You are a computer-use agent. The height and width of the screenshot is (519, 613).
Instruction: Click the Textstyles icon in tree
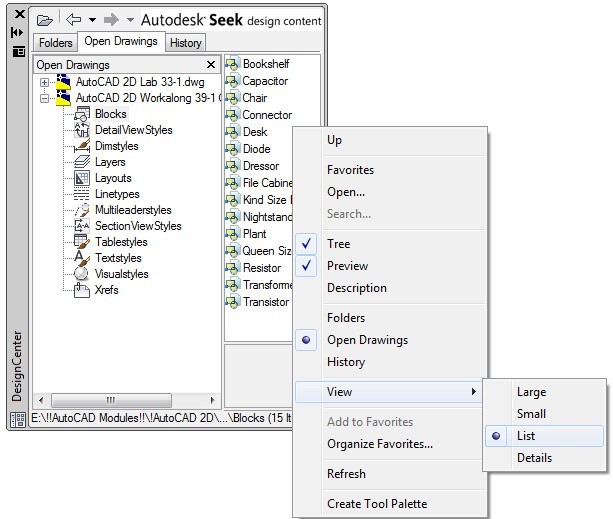[83, 258]
